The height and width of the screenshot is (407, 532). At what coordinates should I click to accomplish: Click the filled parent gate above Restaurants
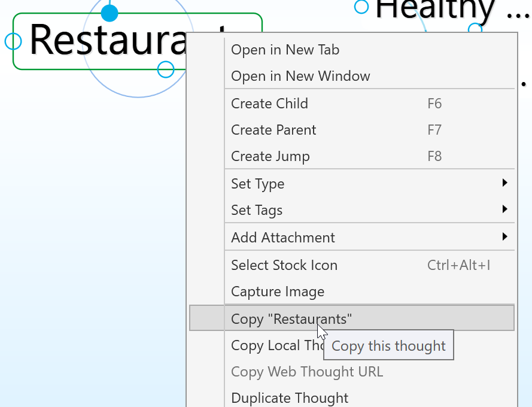[x=110, y=13]
